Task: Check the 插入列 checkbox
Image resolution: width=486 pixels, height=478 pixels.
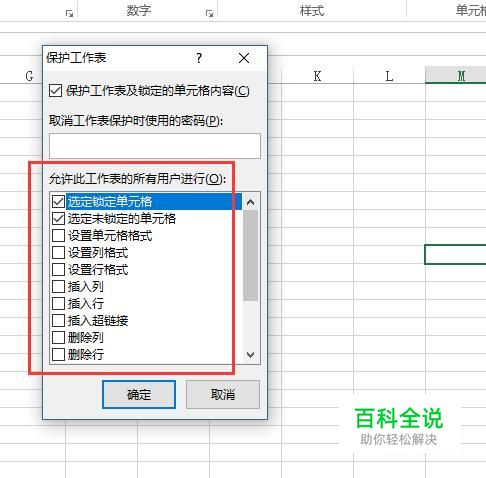Action: click(58, 287)
